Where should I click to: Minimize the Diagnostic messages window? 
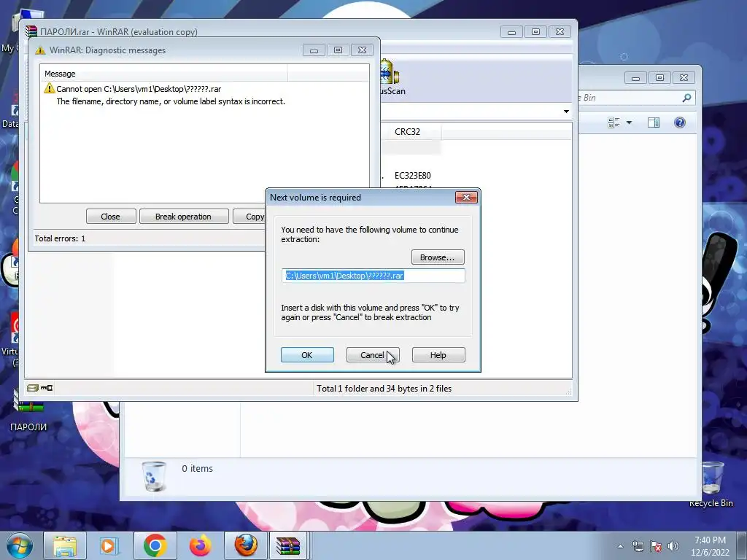tap(314, 50)
